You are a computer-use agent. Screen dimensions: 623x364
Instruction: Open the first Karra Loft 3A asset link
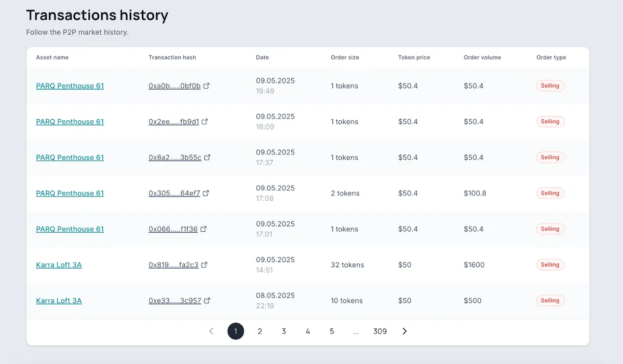59,264
